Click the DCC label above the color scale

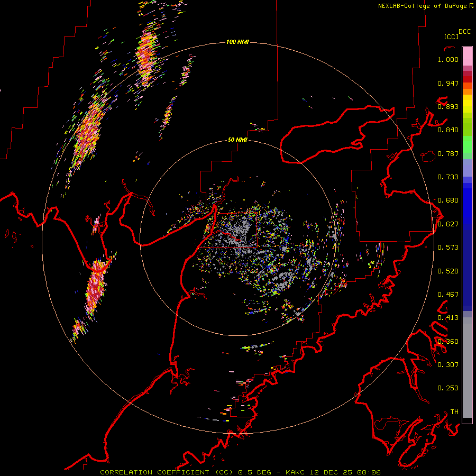pyautogui.click(x=465, y=32)
